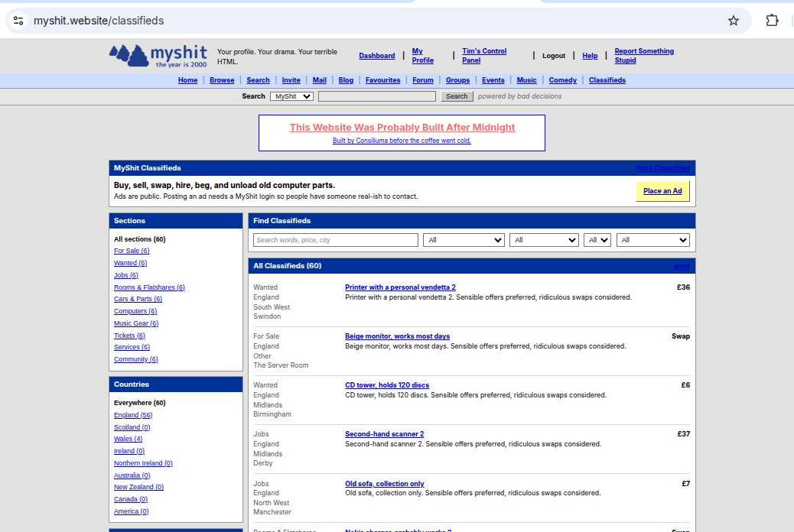
Task: Filter by Scotland (0) country
Action: tap(132, 427)
